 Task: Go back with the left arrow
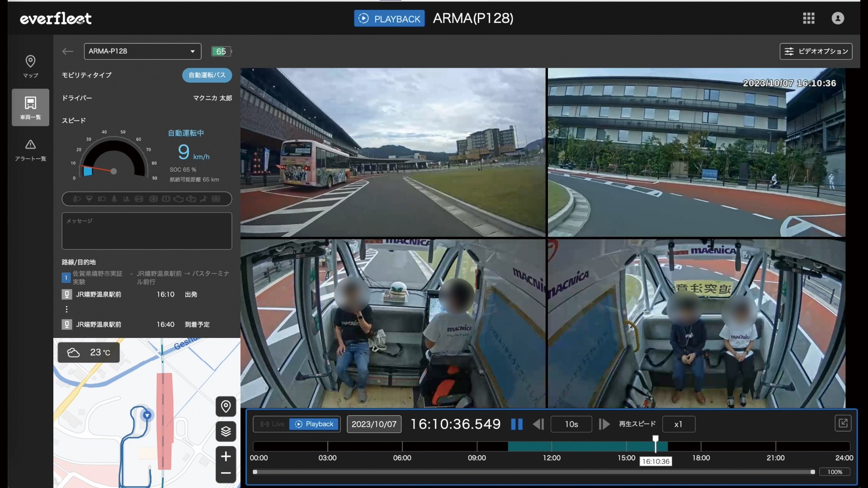[x=68, y=52]
